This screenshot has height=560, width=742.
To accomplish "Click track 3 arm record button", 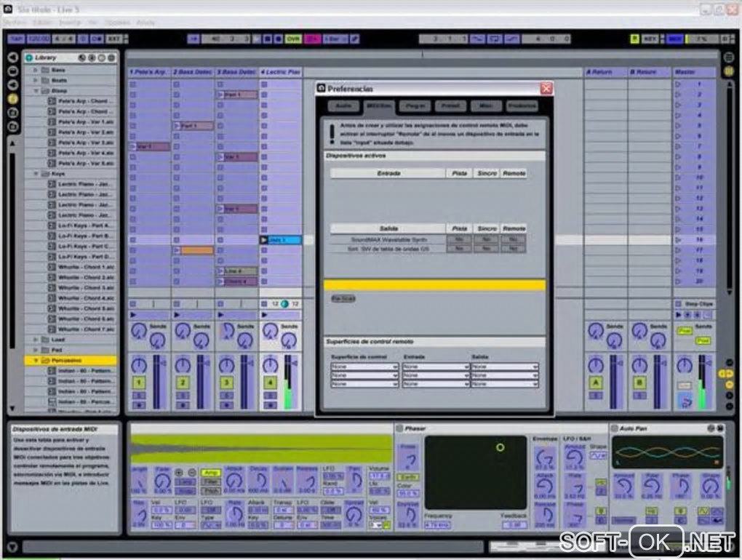I will pos(226,405).
